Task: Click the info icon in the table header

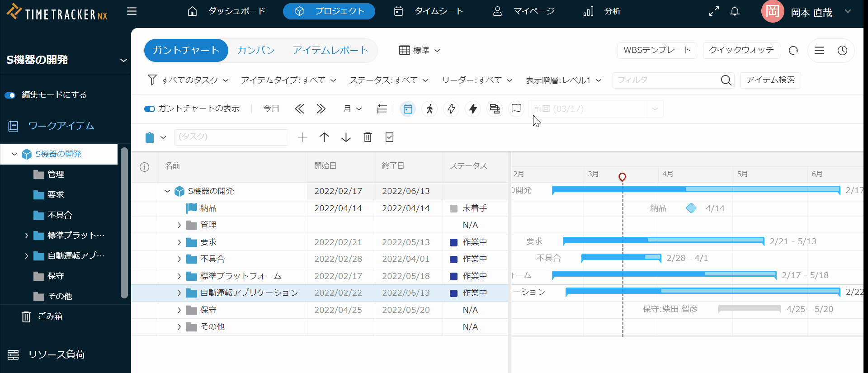Action: pos(144,167)
